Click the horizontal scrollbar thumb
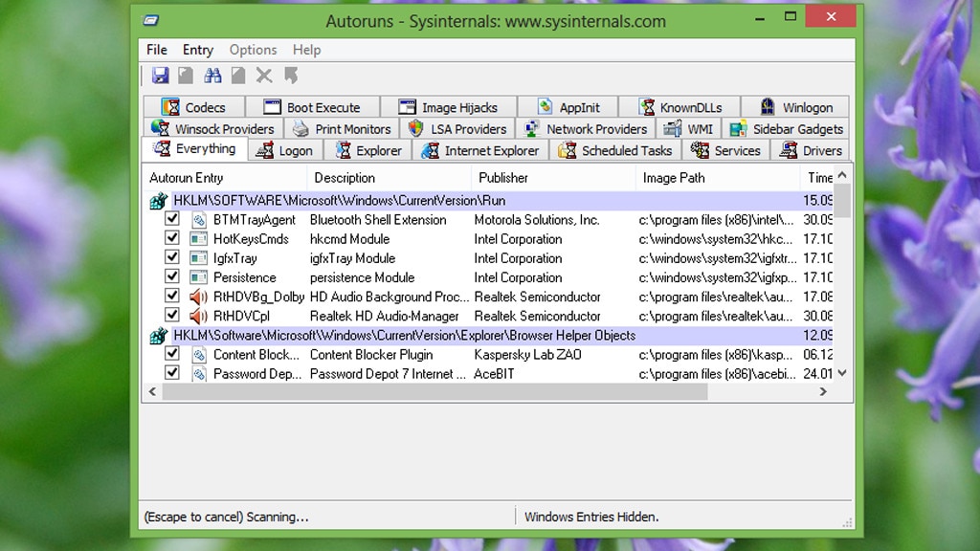Screen dimensions: 980x551 [435, 391]
